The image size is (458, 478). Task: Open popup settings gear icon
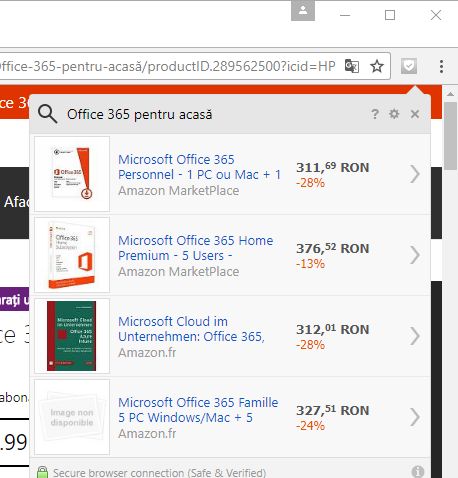(394, 114)
